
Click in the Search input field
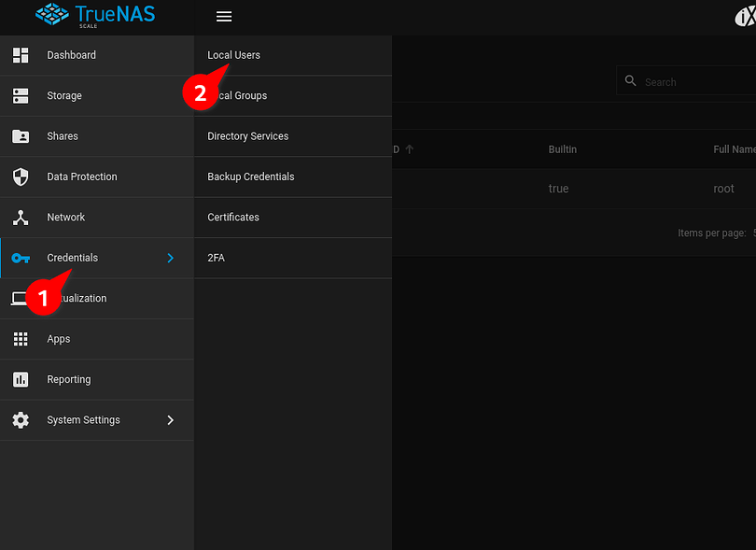click(x=695, y=82)
